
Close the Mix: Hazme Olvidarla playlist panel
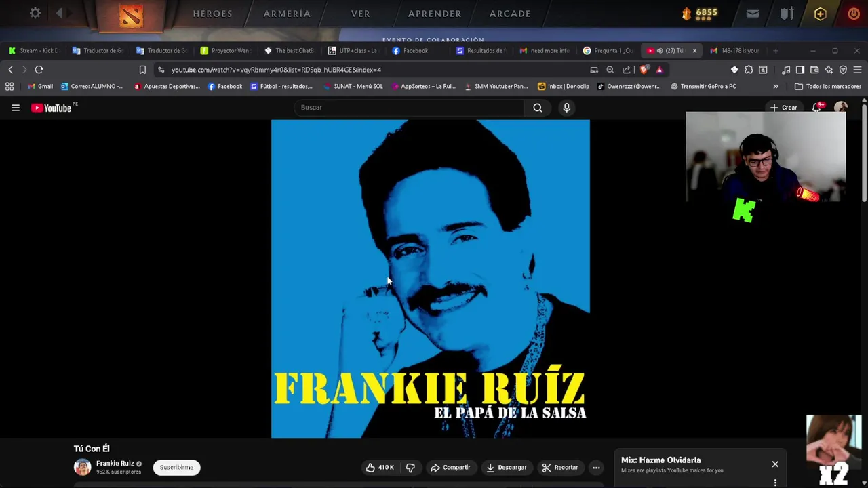coord(775,464)
